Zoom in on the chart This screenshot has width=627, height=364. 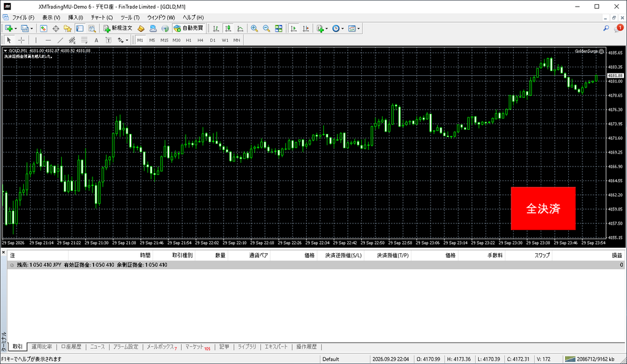(254, 28)
